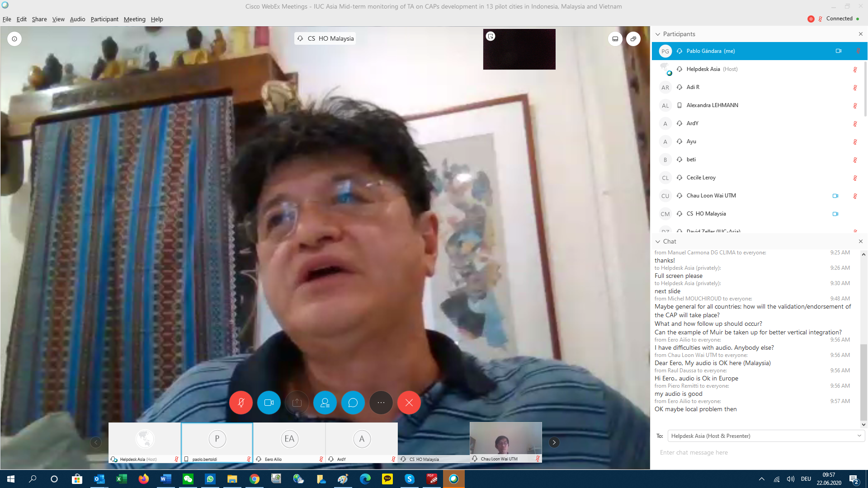The height and width of the screenshot is (488, 868).
Task: Toggle the blue video camera button
Action: [269, 403]
